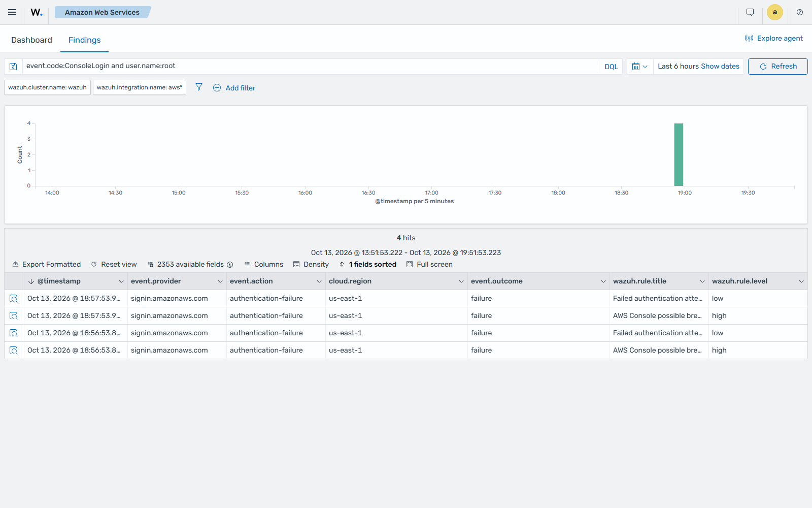The image size is (812, 508).
Task: Reset the table view
Action: click(x=114, y=265)
